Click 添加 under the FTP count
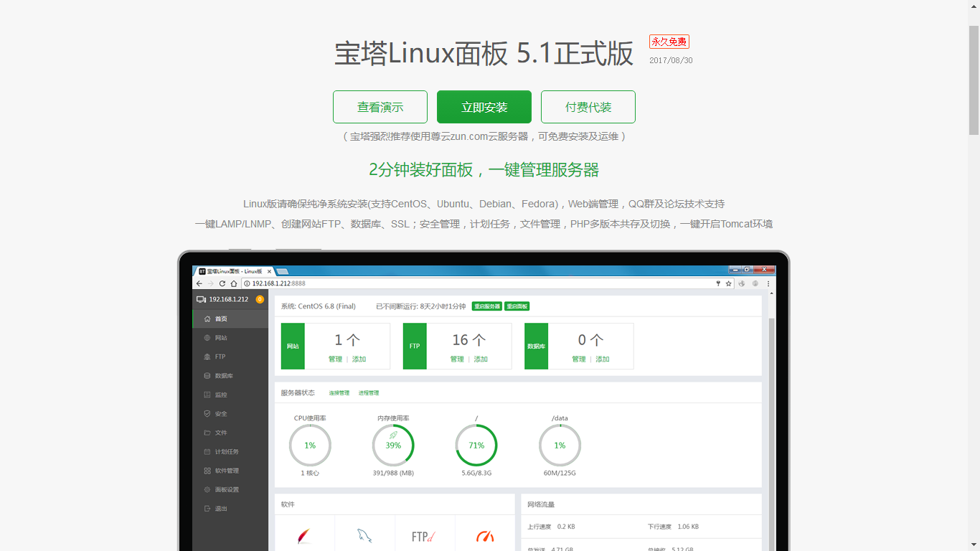 [x=481, y=359]
